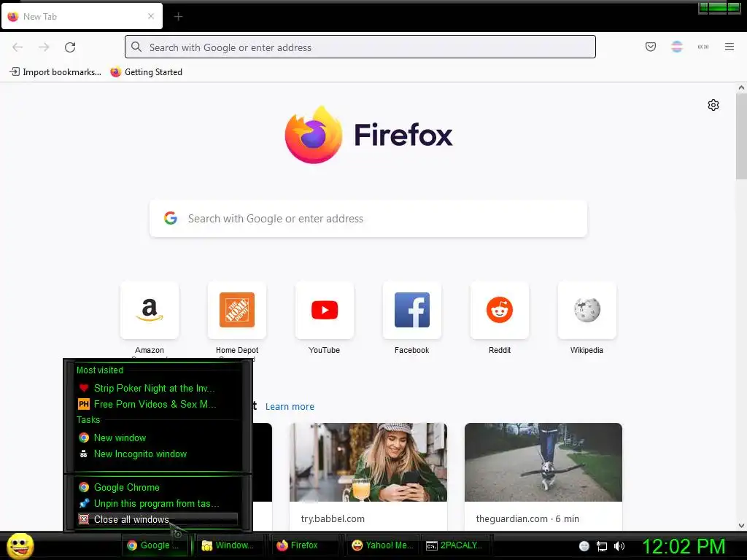Screen dimensions: 747x560
Task: Follow the Learn more link
Action: (x=290, y=407)
